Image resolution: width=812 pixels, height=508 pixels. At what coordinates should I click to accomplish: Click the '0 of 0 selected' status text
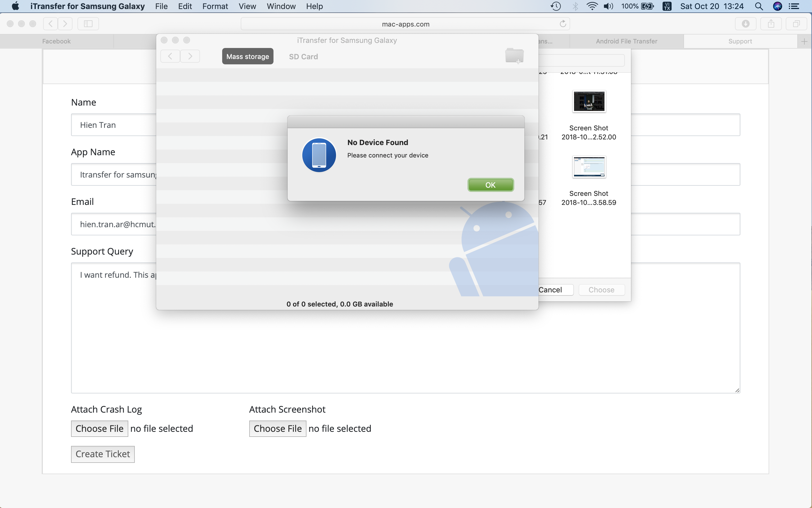(x=339, y=304)
